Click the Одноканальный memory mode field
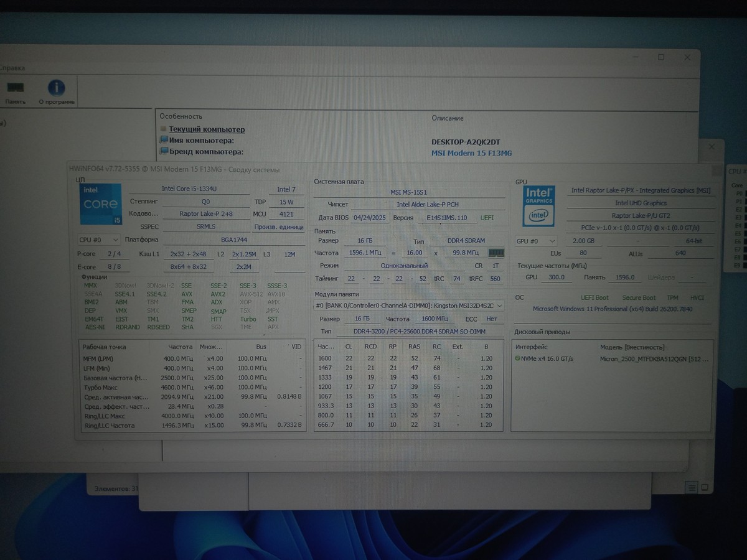The height and width of the screenshot is (560, 747). pyautogui.click(x=404, y=266)
